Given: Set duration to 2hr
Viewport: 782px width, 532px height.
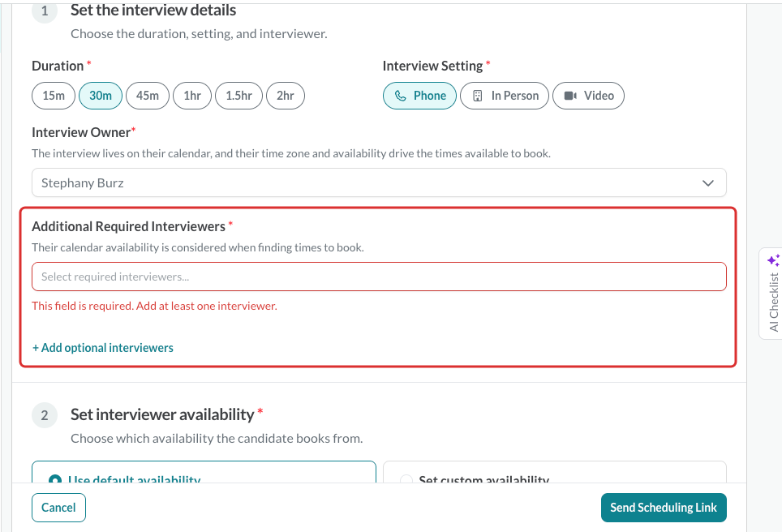Looking at the screenshot, I should point(286,96).
